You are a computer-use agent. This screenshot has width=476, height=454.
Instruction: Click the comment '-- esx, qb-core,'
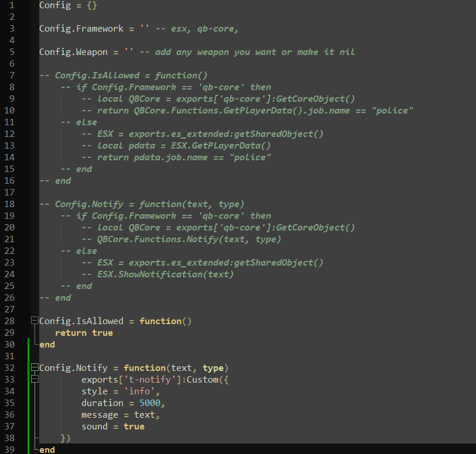(197, 29)
